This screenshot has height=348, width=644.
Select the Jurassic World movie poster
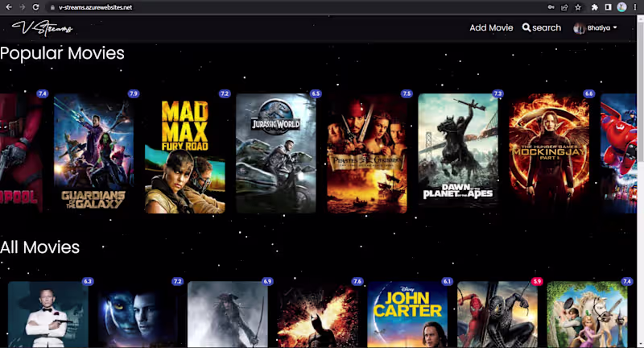tap(276, 153)
